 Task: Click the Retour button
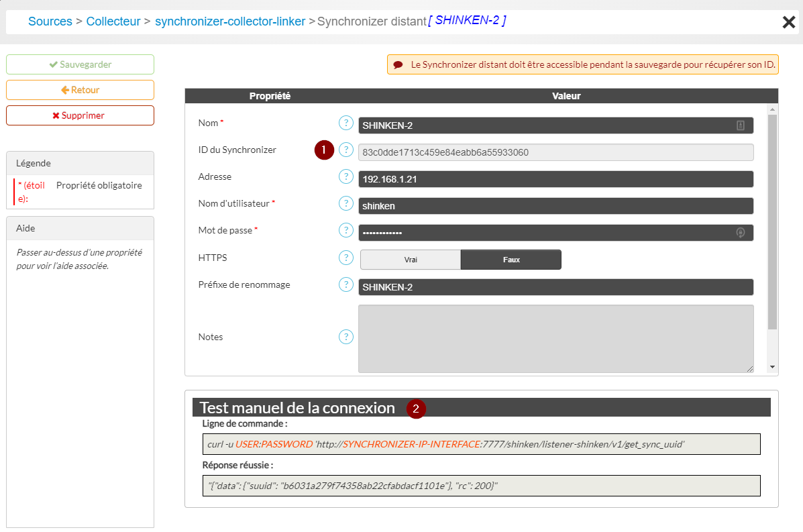point(80,90)
